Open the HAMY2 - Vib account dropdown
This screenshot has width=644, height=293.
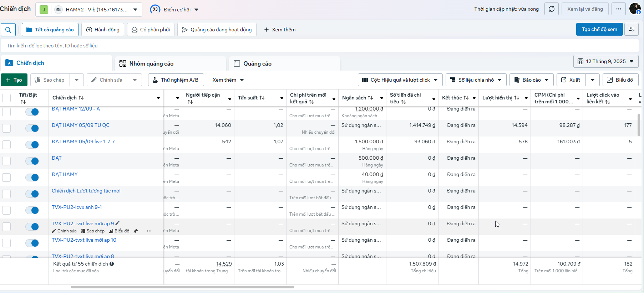point(89,10)
